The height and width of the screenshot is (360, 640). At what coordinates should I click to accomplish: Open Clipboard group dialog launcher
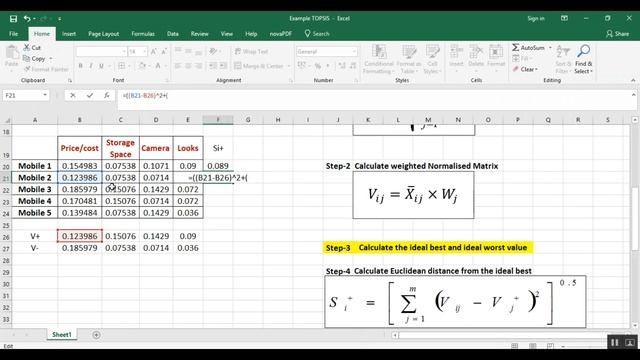(70, 81)
